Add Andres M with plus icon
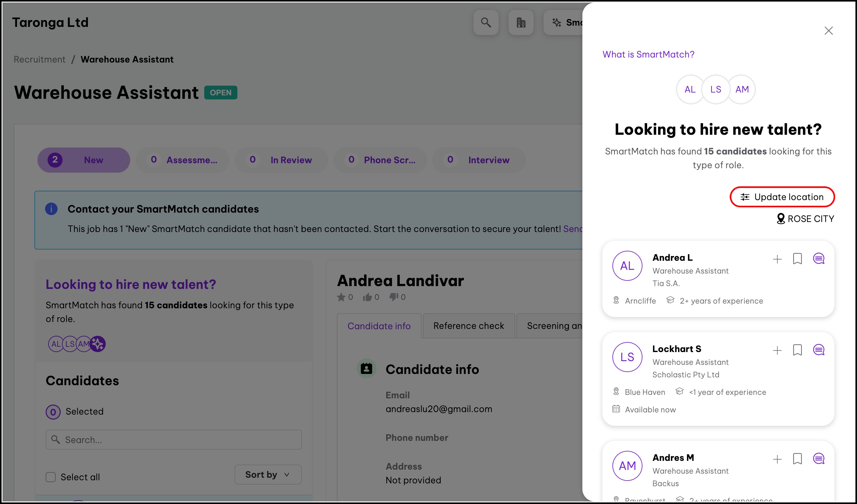The image size is (857, 504). click(x=777, y=459)
